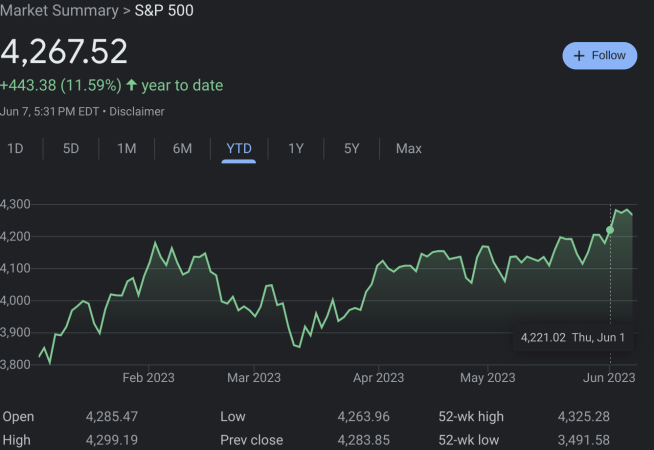Open the Market Summary breadcrumb link
Viewport: 654px width, 450px height.
pyautogui.click(x=59, y=10)
